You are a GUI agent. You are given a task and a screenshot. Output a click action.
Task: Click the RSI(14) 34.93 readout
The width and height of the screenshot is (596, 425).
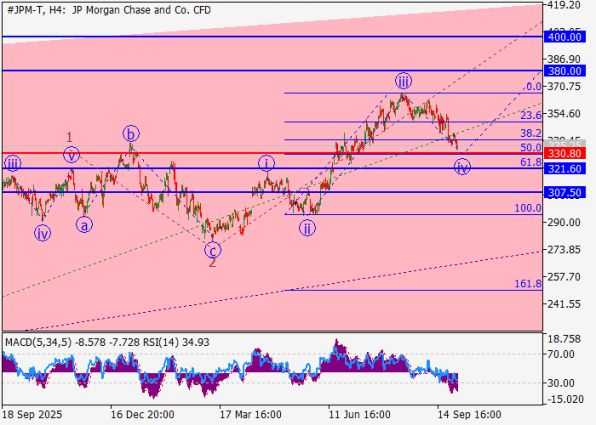[x=176, y=342]
